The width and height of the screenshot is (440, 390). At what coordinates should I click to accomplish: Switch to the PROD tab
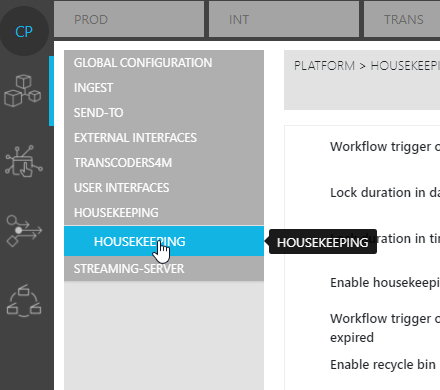129,19
